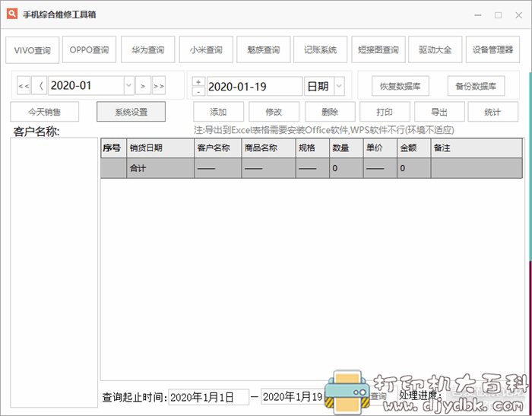Show 今天销售 records
The width and height of the screenshot is (532, 416).
click(44, 112)
